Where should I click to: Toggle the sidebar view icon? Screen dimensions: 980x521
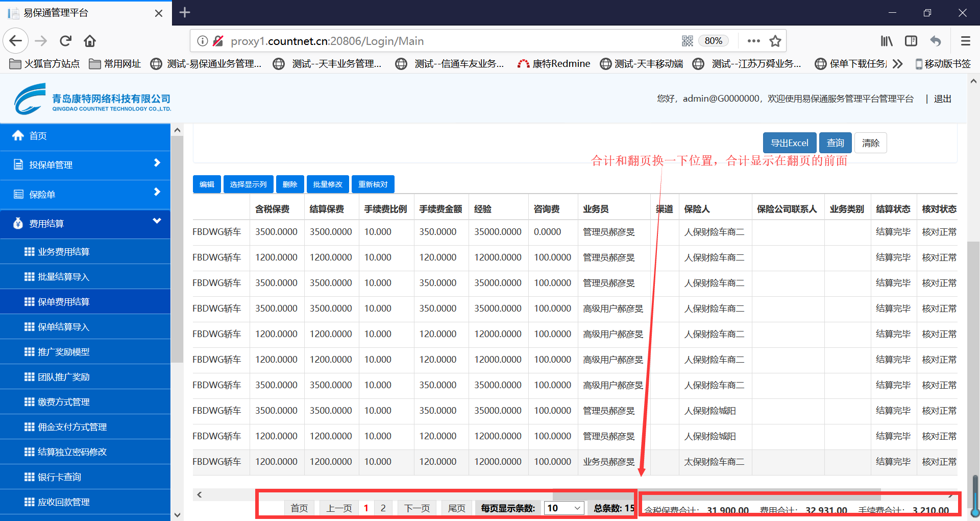point(911,41)
